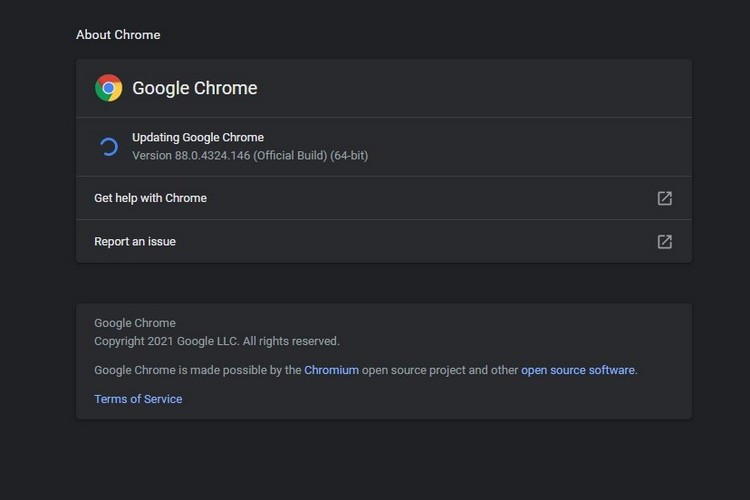
Task: Click the Google Chrome logo icon
Action: click(108, 88)
